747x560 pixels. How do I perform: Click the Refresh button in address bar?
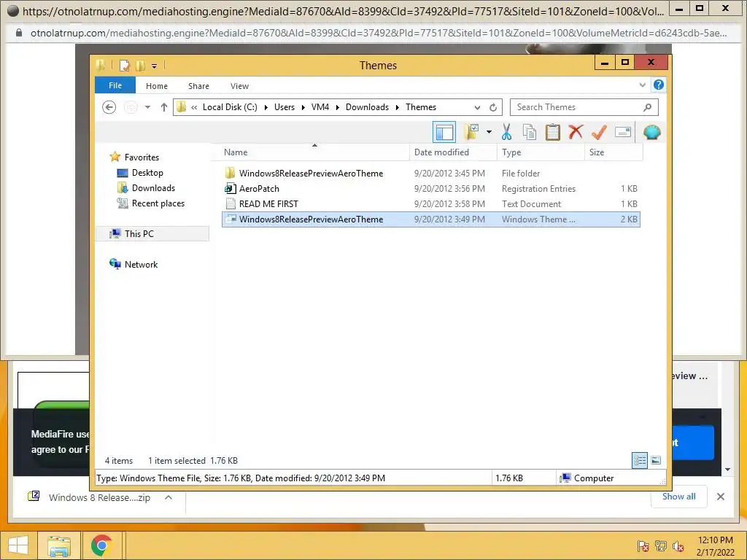pos(493,107)
